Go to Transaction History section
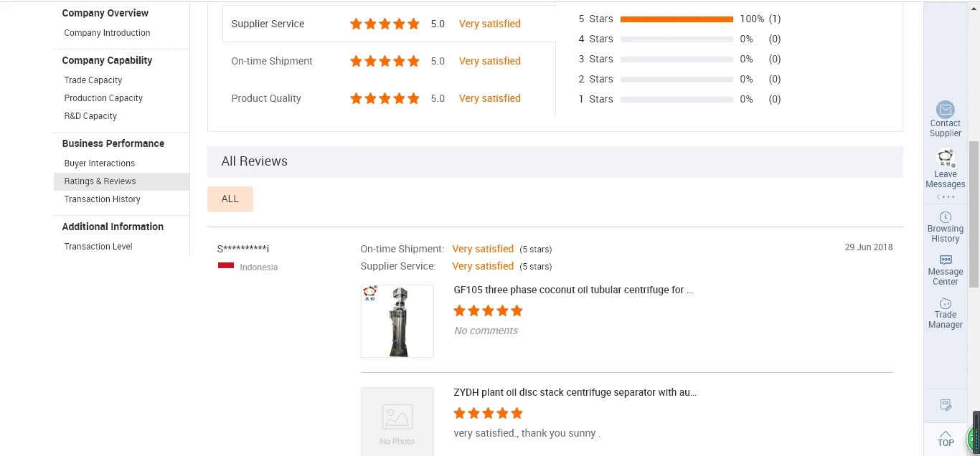The height and width of the screenshot is (456, 980). coord(102,199)
